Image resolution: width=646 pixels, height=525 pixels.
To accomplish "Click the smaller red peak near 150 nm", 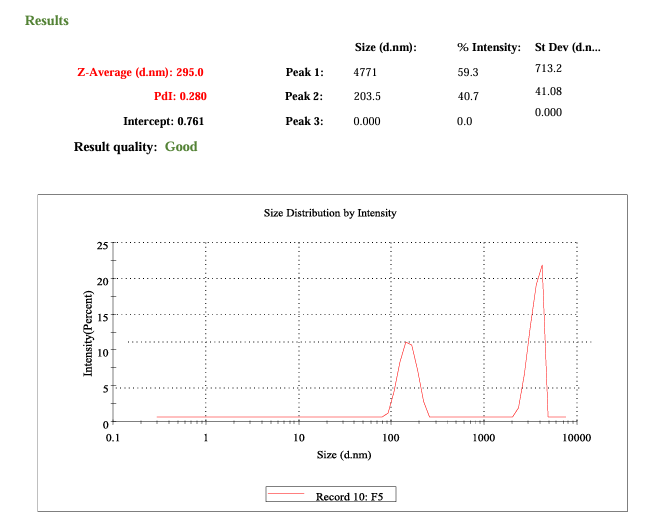I will click(407, 344).
